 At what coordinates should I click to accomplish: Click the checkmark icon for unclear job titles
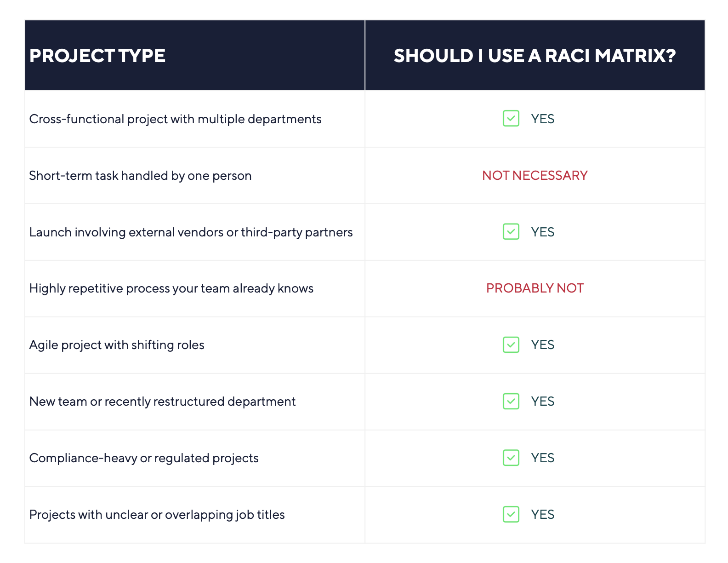pyautogui.click(x=511, y=514)
